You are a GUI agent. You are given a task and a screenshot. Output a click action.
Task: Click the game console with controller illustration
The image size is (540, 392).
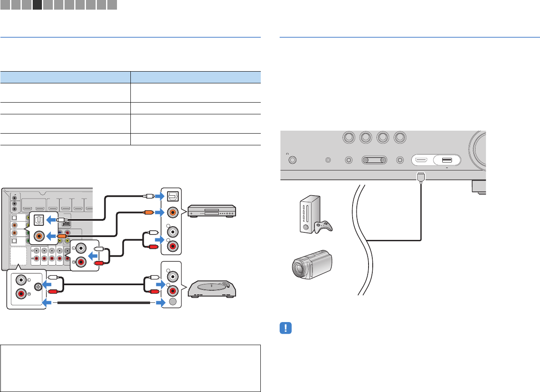coord(316,214)
